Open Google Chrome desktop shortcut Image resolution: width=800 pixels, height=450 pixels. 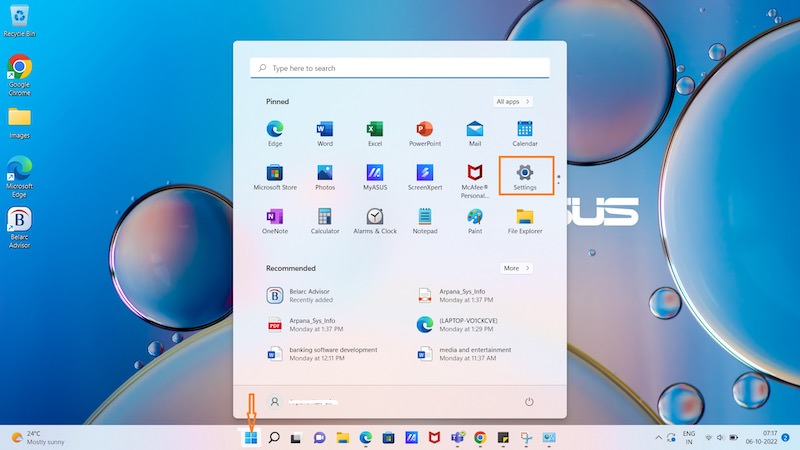click(19, 75)
